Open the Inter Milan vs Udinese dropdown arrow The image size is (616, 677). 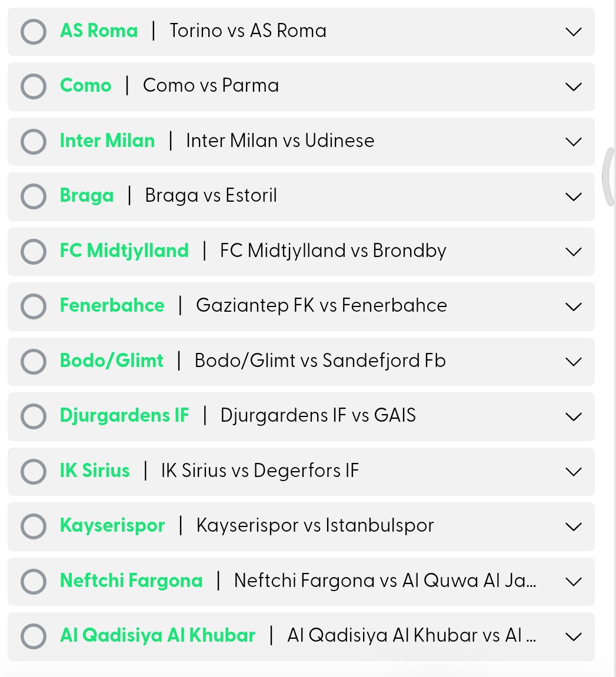click(573, 142)
